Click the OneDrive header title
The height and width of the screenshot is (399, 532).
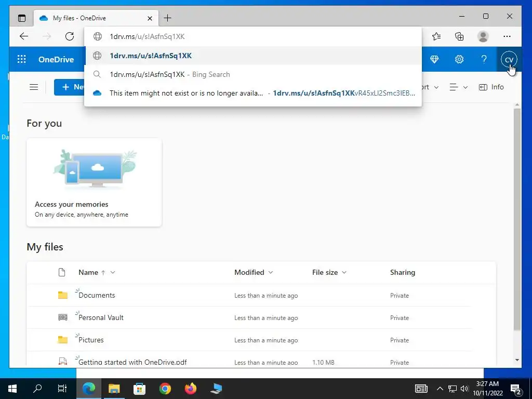[56, 59]
